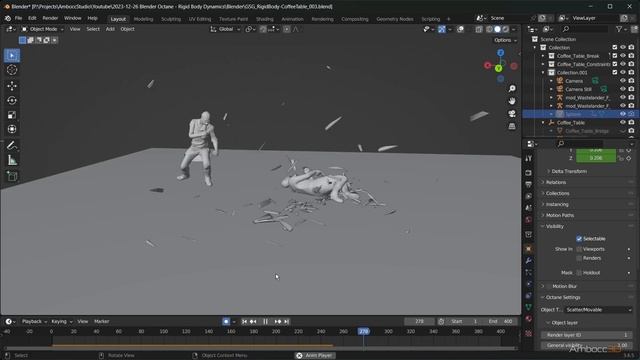
Task: Open the Scene properties tab
Action: [529, 208]
